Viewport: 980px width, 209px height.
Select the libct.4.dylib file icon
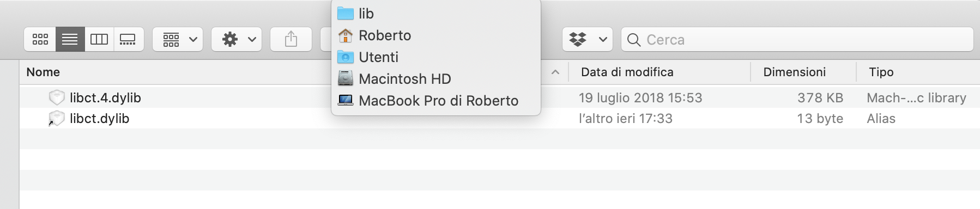57,97
